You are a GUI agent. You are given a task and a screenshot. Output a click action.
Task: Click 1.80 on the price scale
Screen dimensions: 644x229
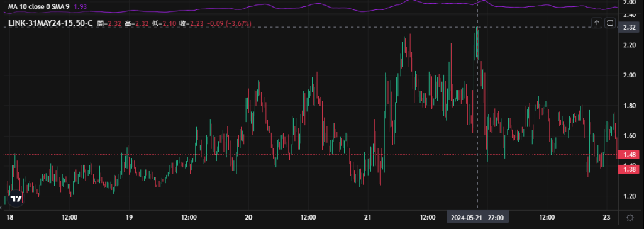[629, 106]
